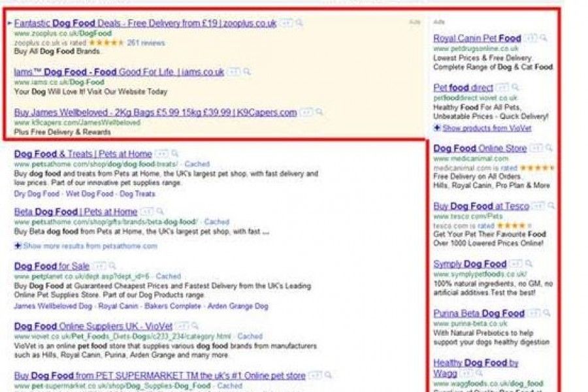588x392 pixels.
Task: Click +1 next to the Healthy Dog Food by Wagg ad
Action: (466, 373)
